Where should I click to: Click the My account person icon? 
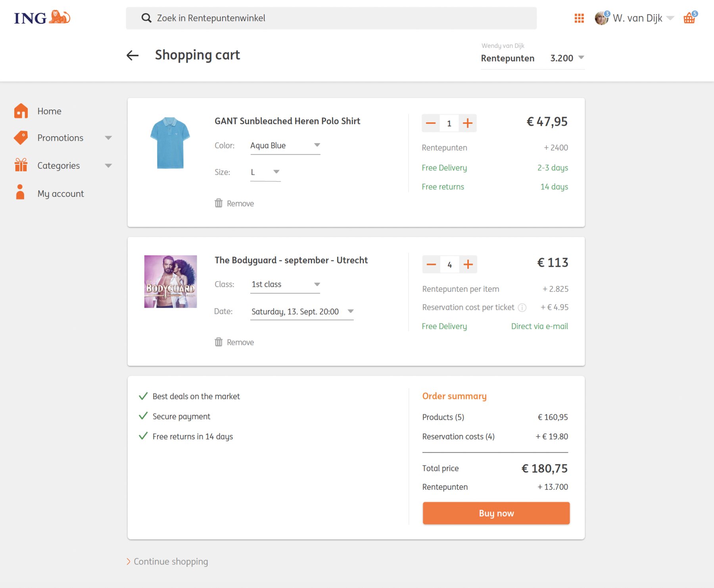[20, 192]
